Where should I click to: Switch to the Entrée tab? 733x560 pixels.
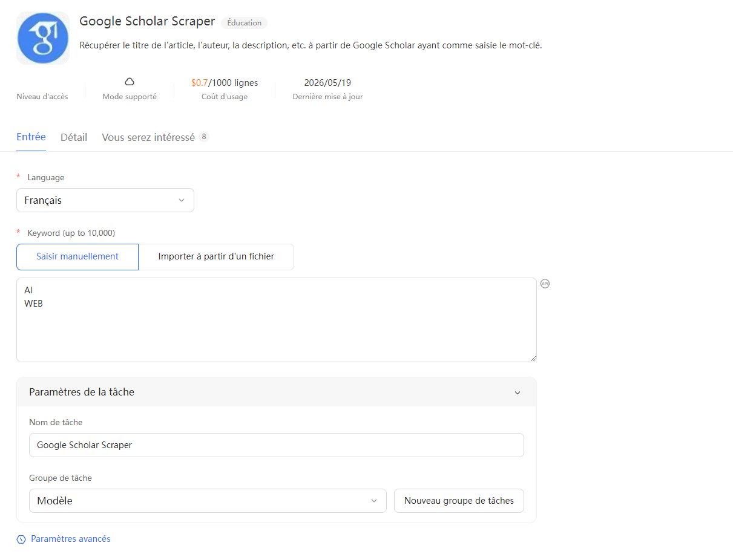(31, 137)
